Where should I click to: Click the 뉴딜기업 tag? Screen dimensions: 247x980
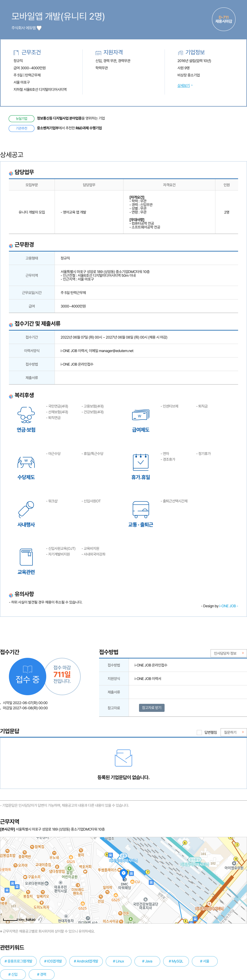[x=22, y=118]
